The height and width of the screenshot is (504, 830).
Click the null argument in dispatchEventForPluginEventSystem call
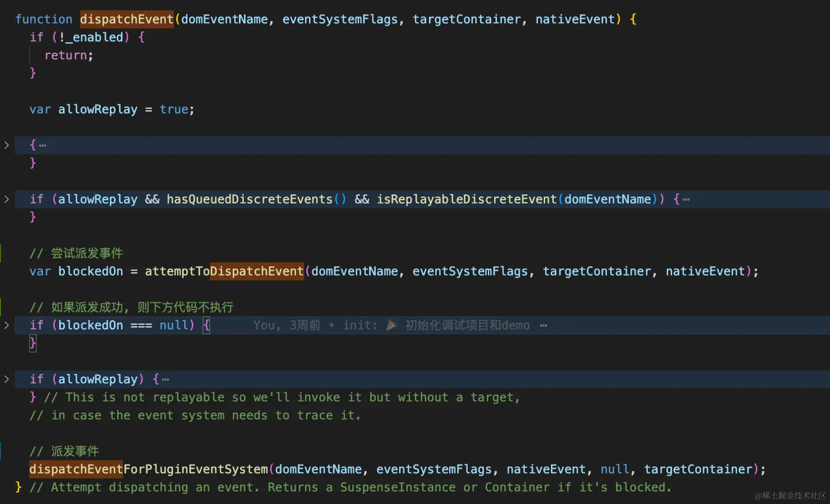[x=615, y=469]
